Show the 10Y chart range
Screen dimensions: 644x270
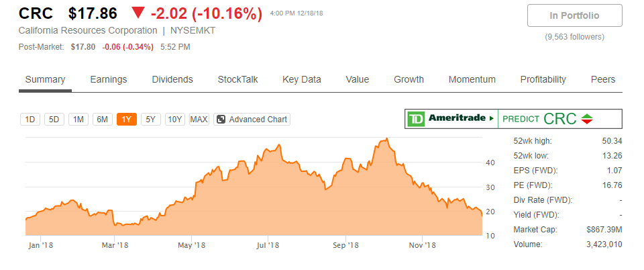coord(175,120)
